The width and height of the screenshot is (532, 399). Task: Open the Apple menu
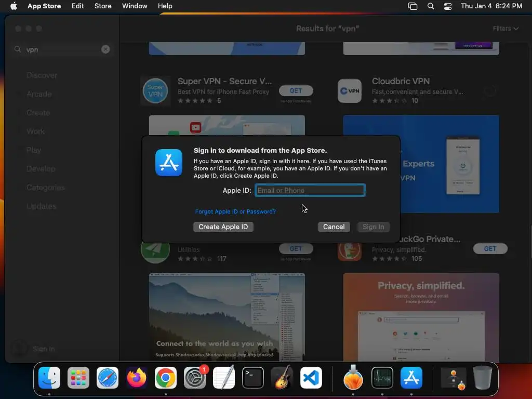click(14, 6)
